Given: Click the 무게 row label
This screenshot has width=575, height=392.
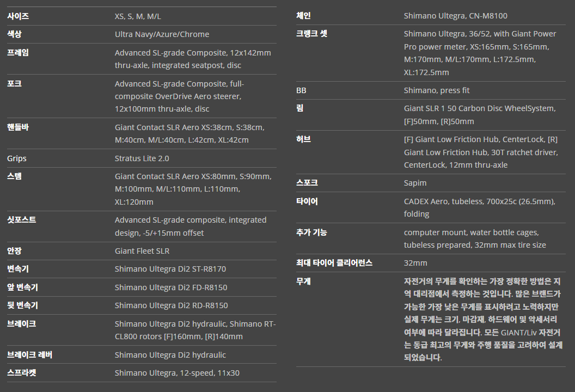Looking at the screenshot, I should [303, 281].
